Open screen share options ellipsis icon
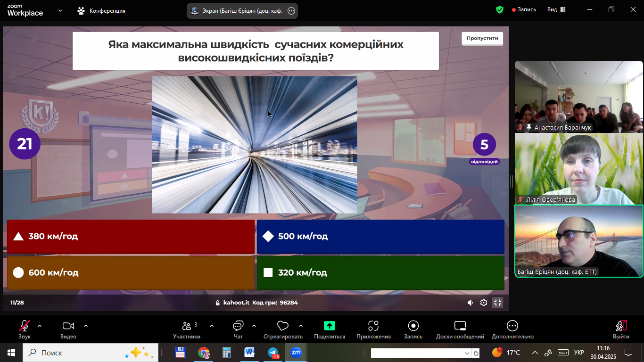This screenshot has height=362, width=644. [291, 11]
